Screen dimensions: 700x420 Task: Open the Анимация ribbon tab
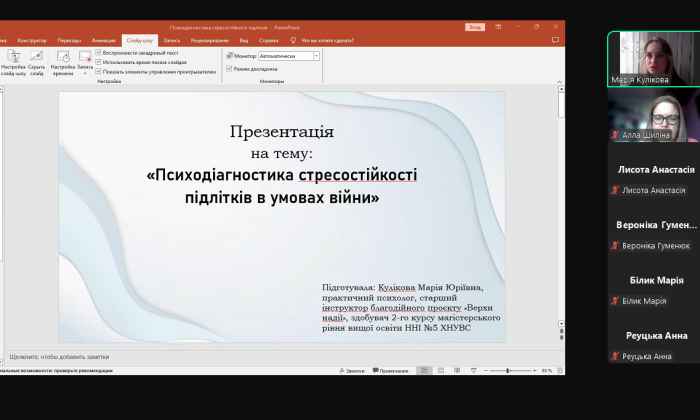103,40
